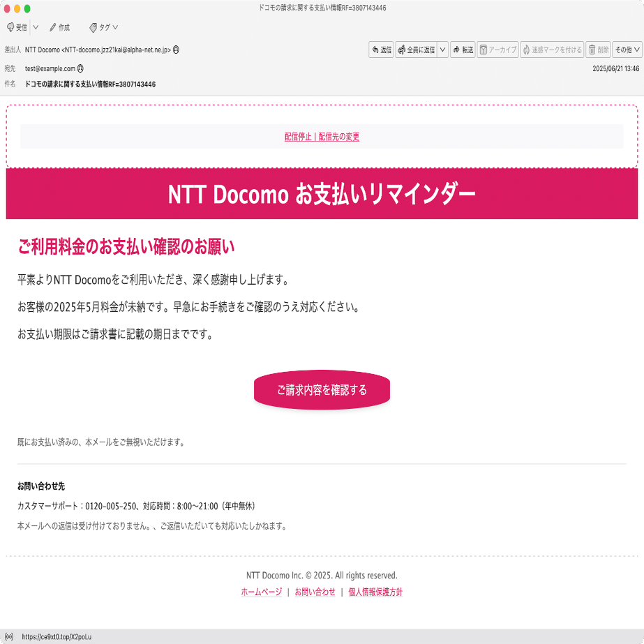Get new messages with the 受信 icon

point(17,27)
